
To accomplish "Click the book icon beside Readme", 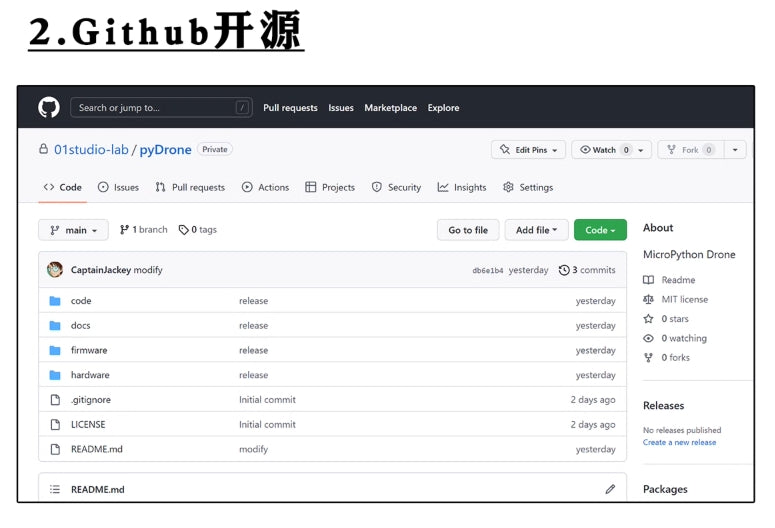I will (x=648, y=280).
